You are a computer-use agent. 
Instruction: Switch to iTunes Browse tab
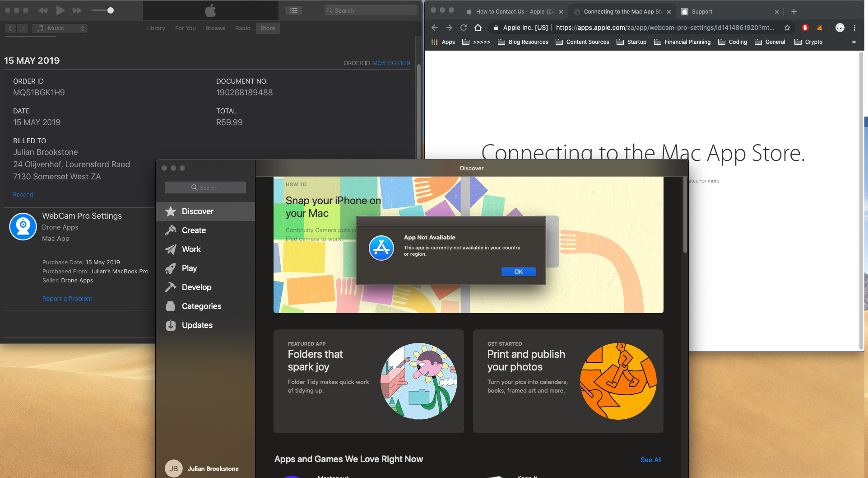215,28
